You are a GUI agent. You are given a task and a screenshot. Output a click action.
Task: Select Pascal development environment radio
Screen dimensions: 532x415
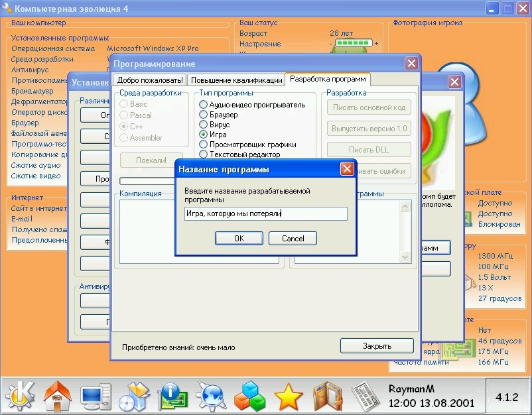[x=124, y=115]
